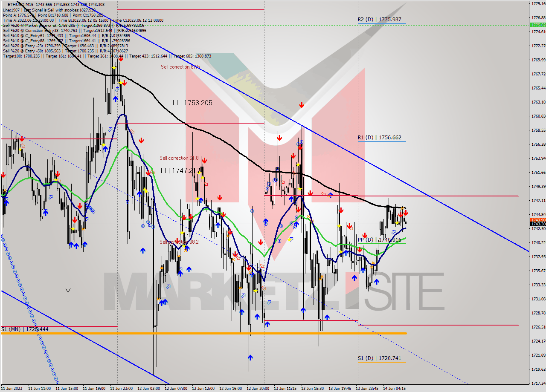Click '11 Jun 2023' on the time axis
This screenshot has width=546, height=392.
[x=12, y=389]
